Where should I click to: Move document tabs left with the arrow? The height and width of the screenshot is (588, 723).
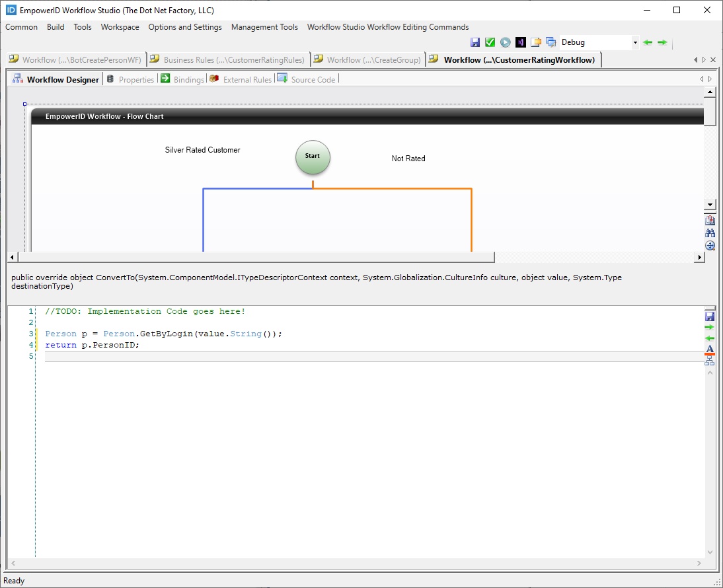pyautogui.click(x=696, y=60)
